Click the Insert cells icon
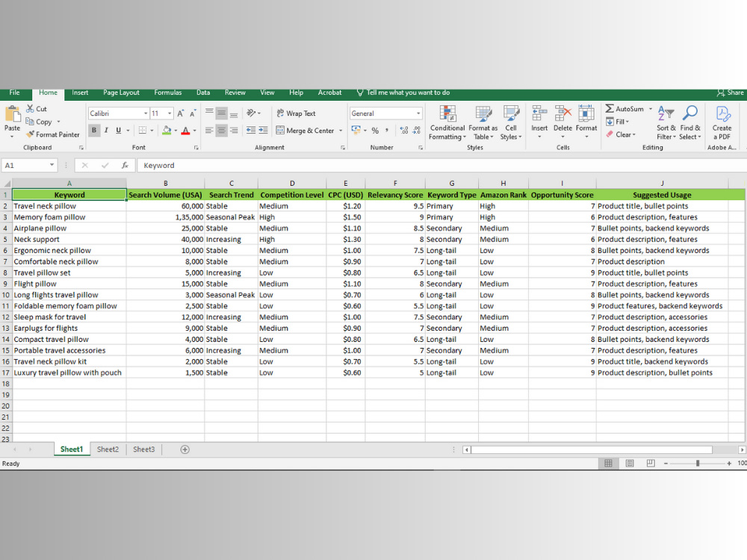 [x=539, y=113]
